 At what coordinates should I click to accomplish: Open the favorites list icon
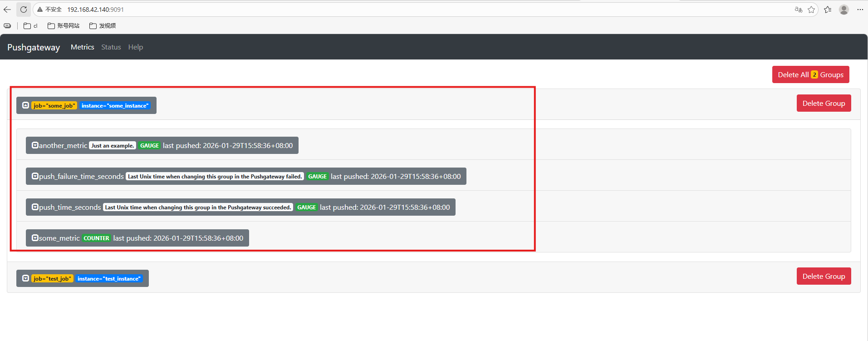(x=828, y=10)
